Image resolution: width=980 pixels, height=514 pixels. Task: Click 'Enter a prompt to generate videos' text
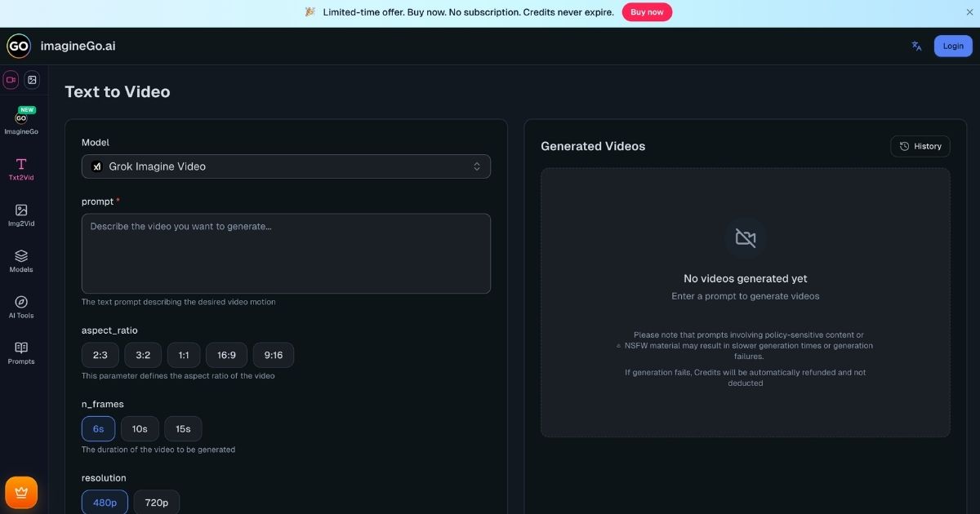pos(746,296)
